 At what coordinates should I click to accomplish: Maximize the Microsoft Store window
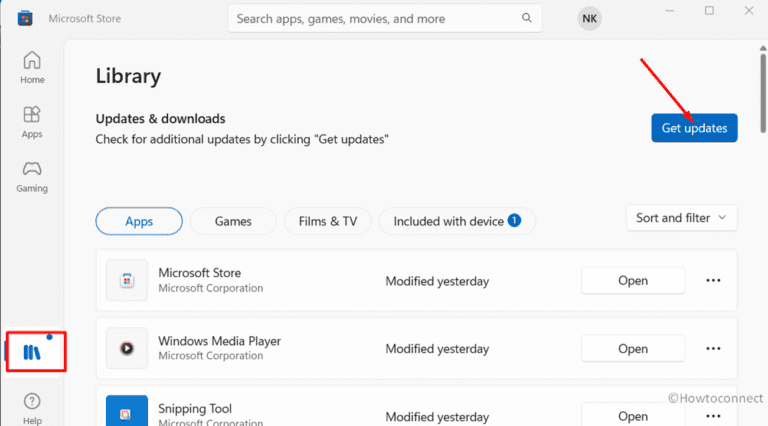pyautogui.click(x=709, y=11)
